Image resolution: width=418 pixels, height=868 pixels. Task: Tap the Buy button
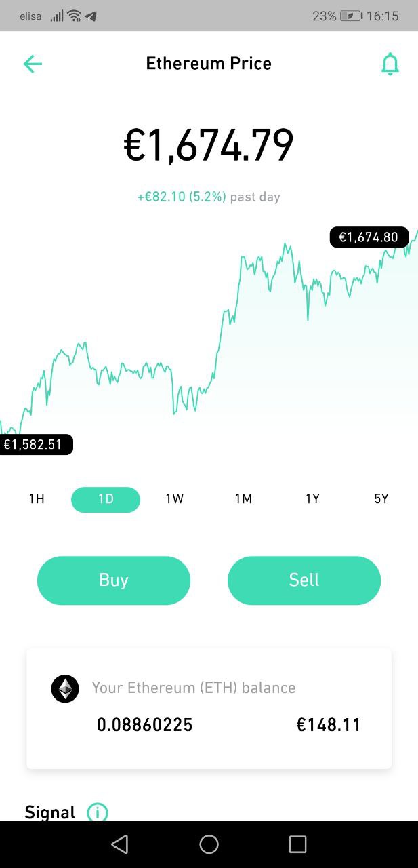[114, 580]
